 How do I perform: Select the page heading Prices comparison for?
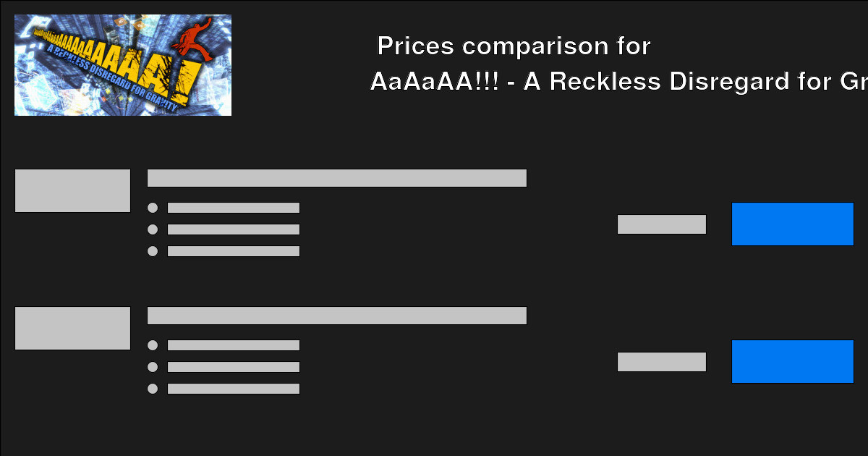coord(513,46)
